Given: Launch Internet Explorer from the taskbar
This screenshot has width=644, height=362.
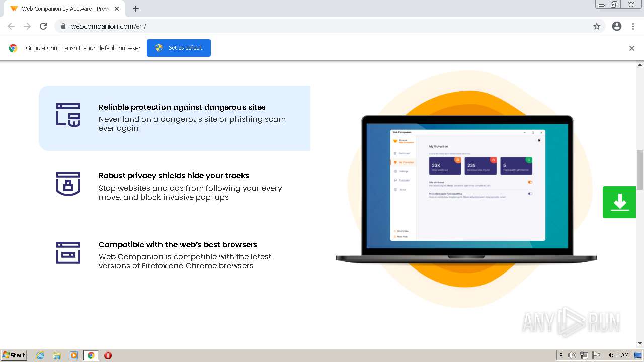Looking at the screenshot, I should 40,355.
